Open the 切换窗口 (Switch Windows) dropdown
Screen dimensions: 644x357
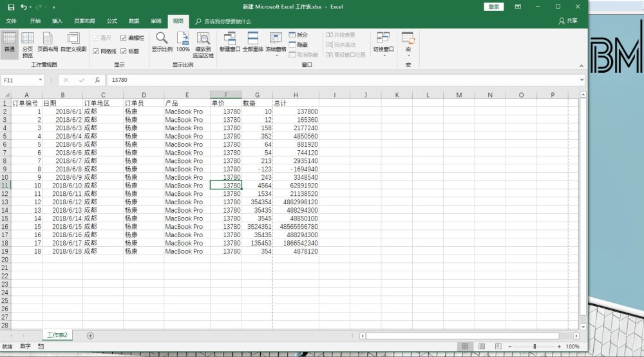pos(383,43)
